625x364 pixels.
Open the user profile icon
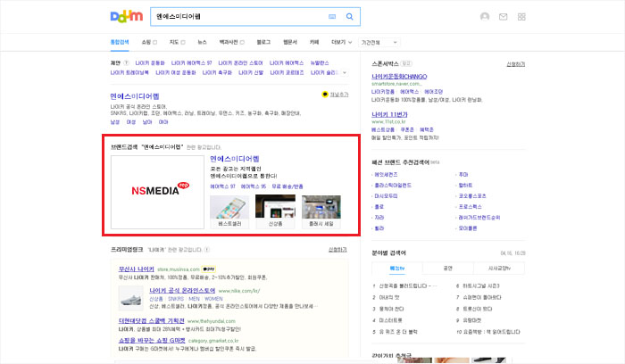coord(485,17)
